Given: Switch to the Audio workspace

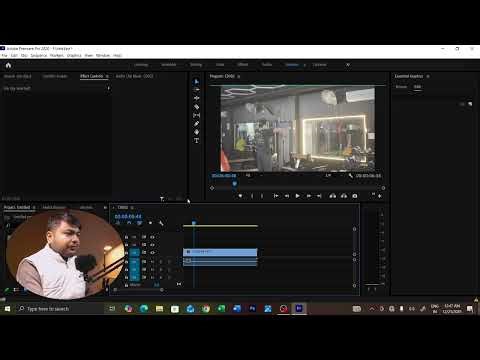Looking at the screenshot, I should tap(267, 65).
